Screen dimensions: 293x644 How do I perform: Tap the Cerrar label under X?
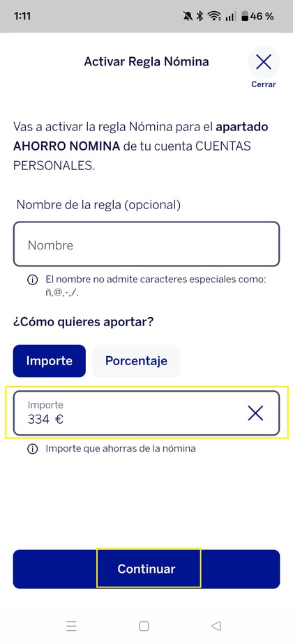(x=264, y=84)
